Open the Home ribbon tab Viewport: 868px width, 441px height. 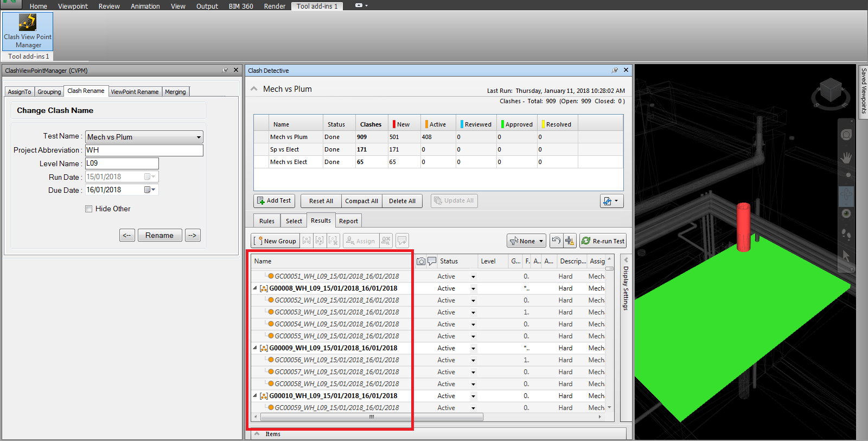39,6
